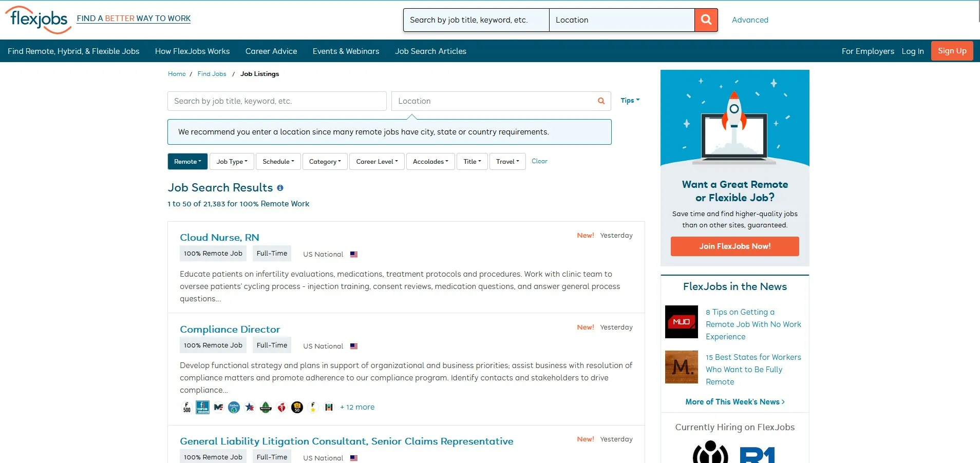
Task: Click the info icon beside Job Search Results
Action: [280, 188]
